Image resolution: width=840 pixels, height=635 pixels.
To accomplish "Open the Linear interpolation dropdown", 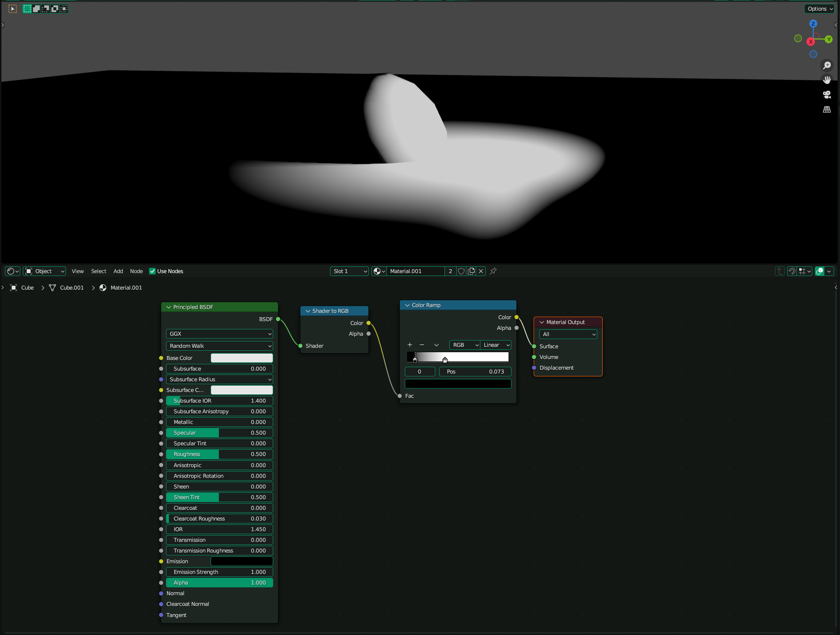I will pyautogui.click(x=496, y=345).
